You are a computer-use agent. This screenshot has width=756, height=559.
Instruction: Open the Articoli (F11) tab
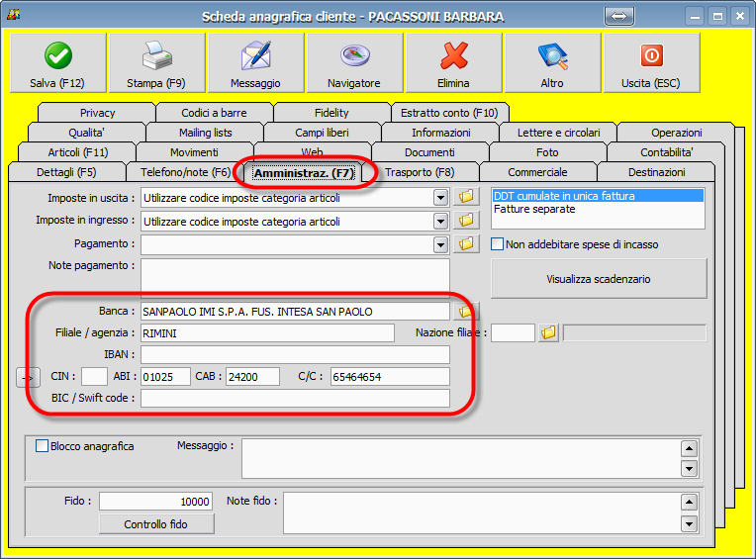pyautogui.click(x=78, y=152)
